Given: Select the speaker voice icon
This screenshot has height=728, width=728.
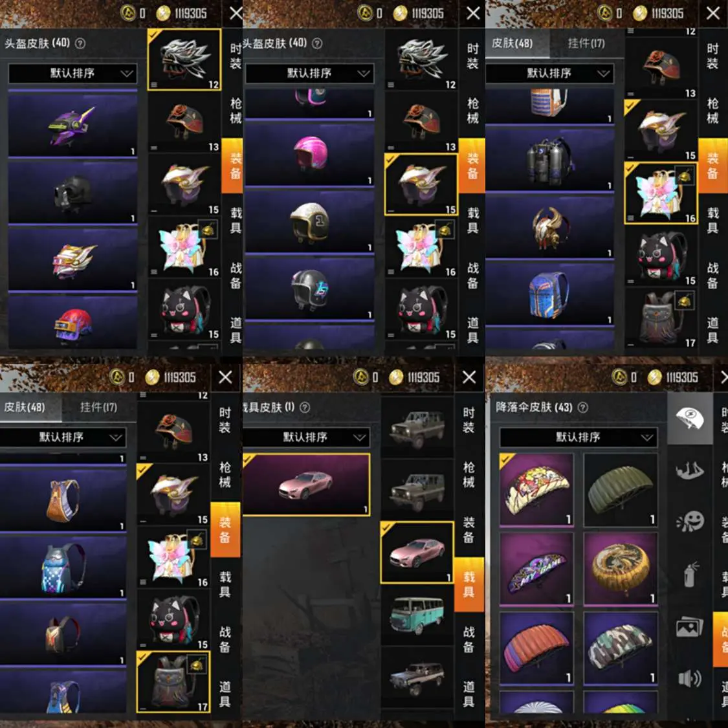Looking at the screenshot, I should point(689,678).
